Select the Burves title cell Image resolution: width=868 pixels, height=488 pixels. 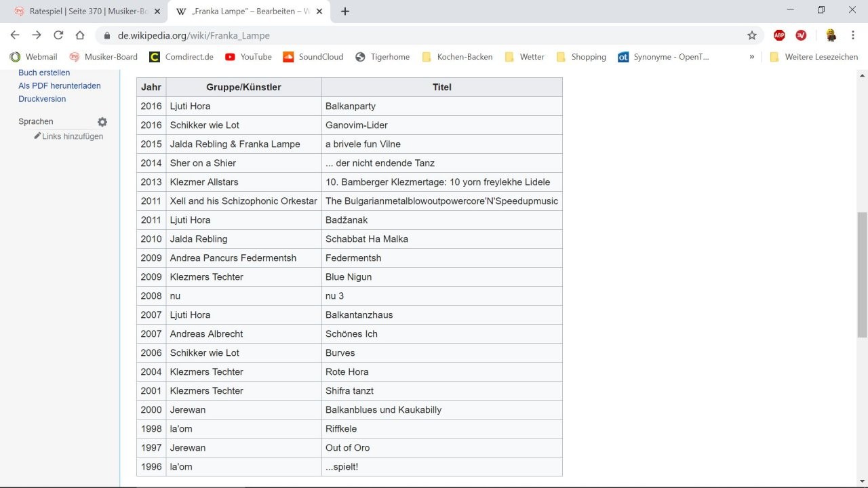click(x=441, y=352)
